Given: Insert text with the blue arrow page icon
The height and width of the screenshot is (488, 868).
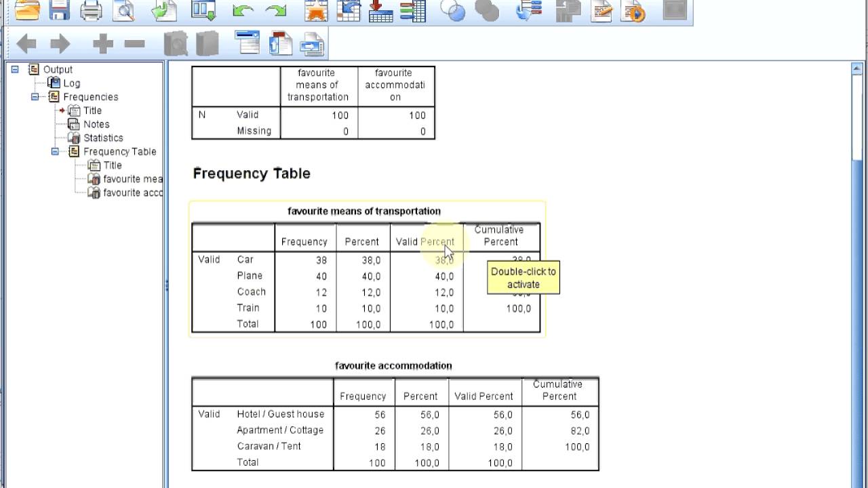Looking at the screenshot, I should 312,43.
